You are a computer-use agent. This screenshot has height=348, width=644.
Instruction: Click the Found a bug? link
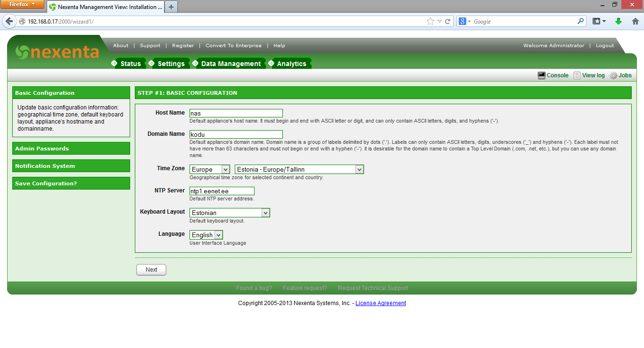[x=254, y=288]
